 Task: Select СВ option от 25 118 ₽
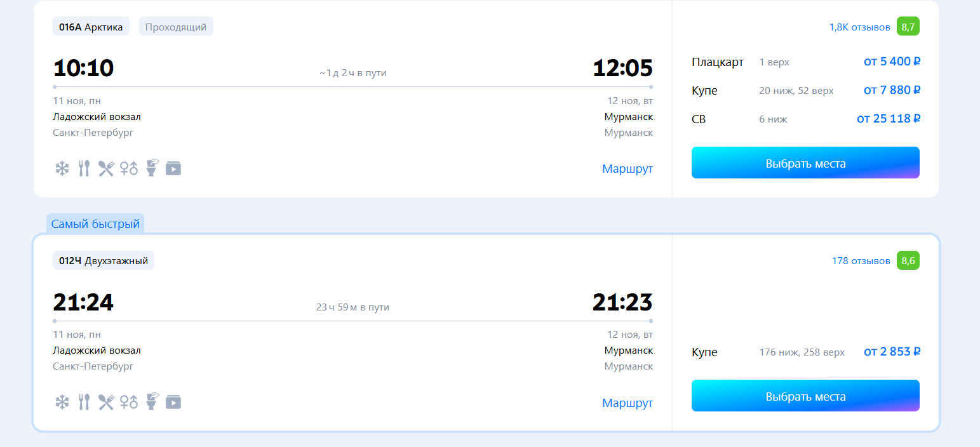[x=806, y=119]
